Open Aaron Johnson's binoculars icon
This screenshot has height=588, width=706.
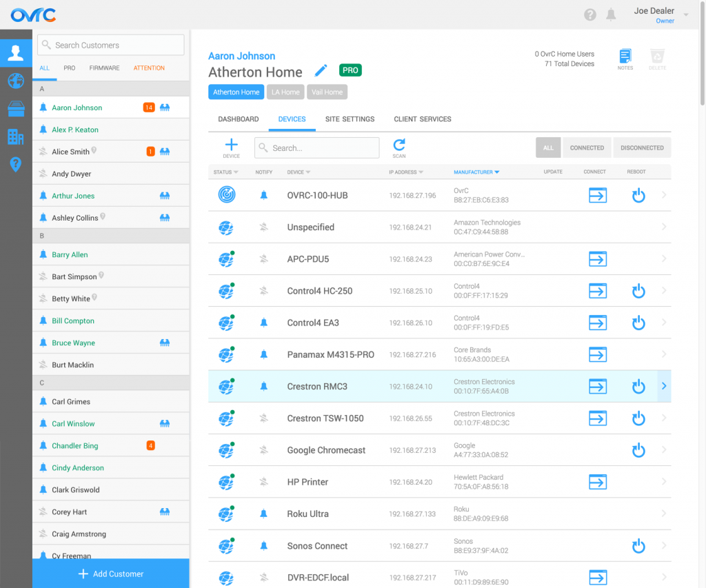coord(165,108)
